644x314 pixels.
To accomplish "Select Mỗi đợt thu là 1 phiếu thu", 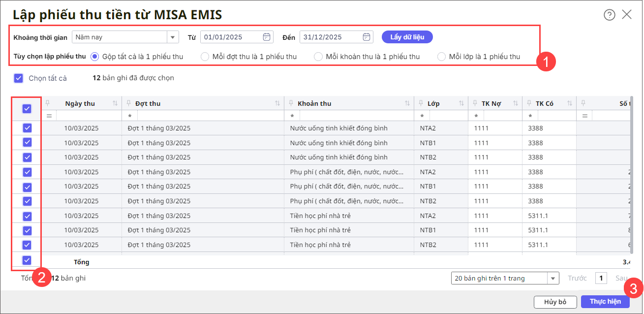I will 205,57.
